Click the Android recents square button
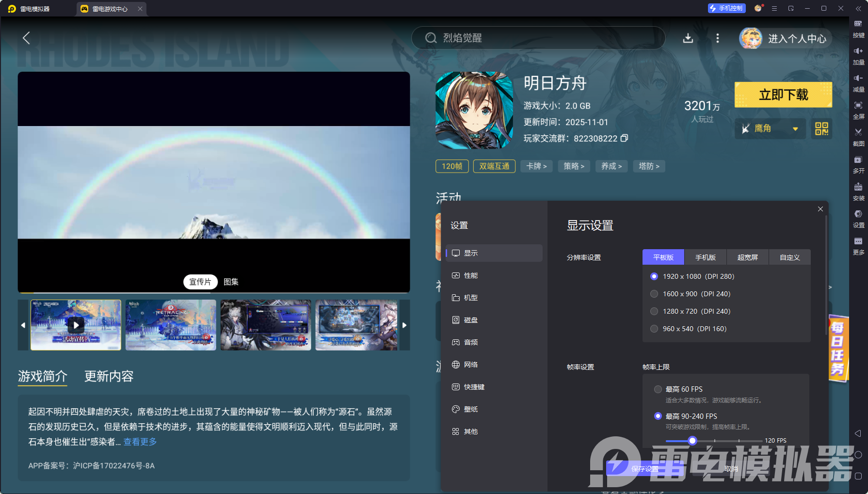This screenshot has height=494, width=868. (x=858, y=476)
